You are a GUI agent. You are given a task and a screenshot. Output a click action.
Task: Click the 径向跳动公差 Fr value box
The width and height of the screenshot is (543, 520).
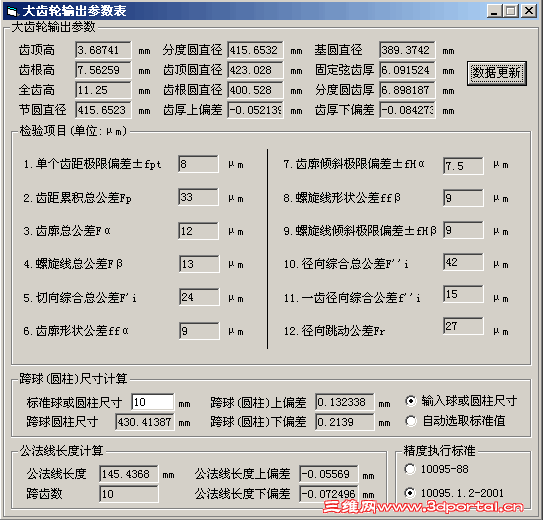coord(463,326)
